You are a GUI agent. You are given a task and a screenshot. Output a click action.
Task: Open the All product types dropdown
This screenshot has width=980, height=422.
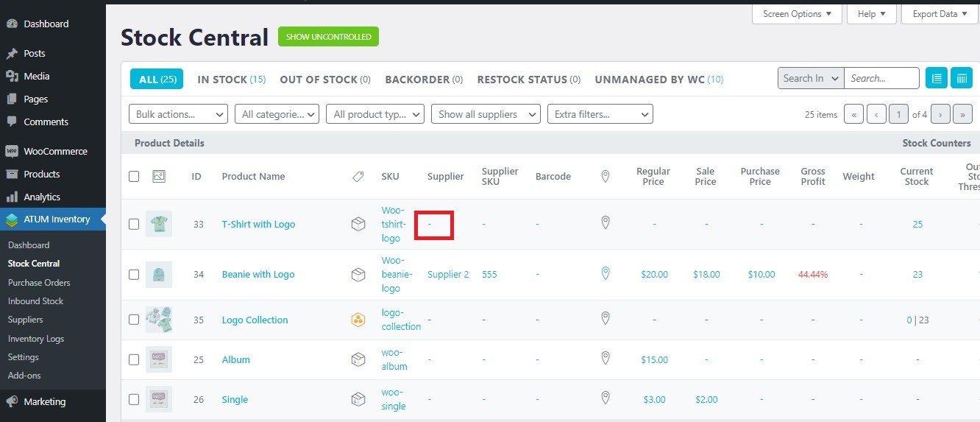click(x=375, y=114)
